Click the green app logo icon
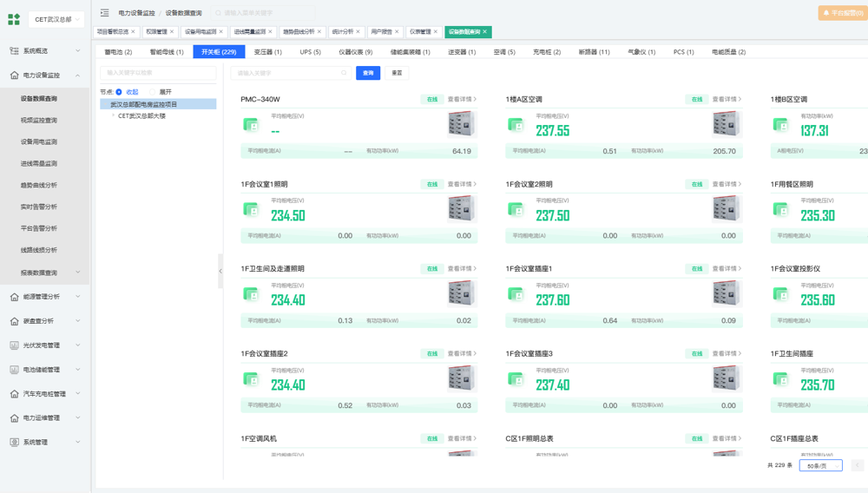Screen dimensions: 868x493 (x=14, y=19)
